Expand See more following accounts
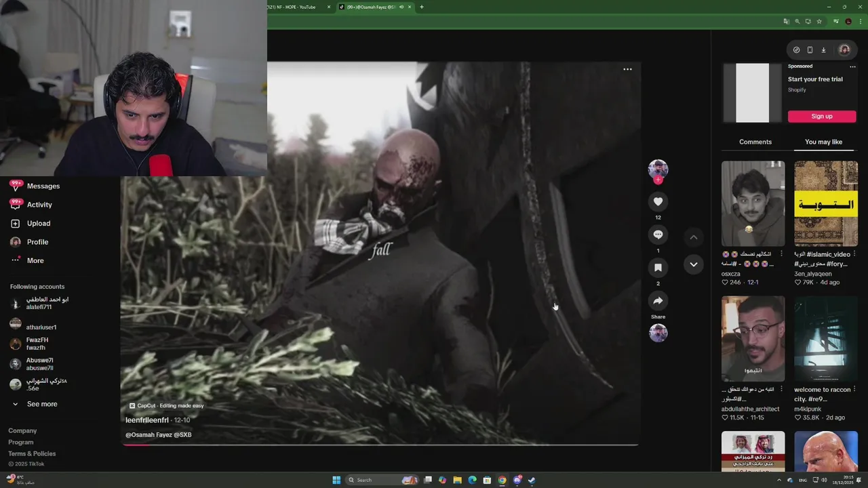 tap(34, 404)
